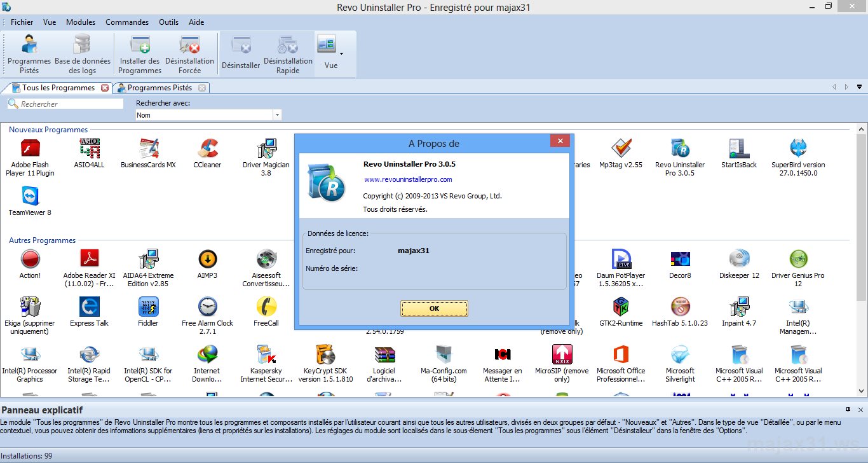
Task: Click OK in the A Propos de dialog
Action: (x=434, y=308)
